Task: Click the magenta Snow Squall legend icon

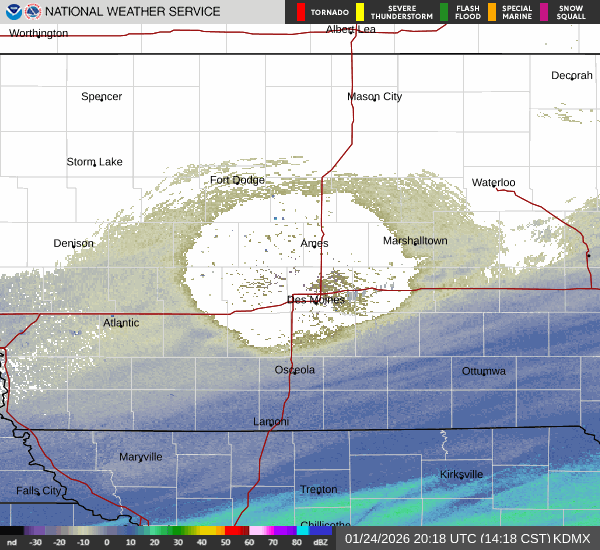Action: point(544,12)
